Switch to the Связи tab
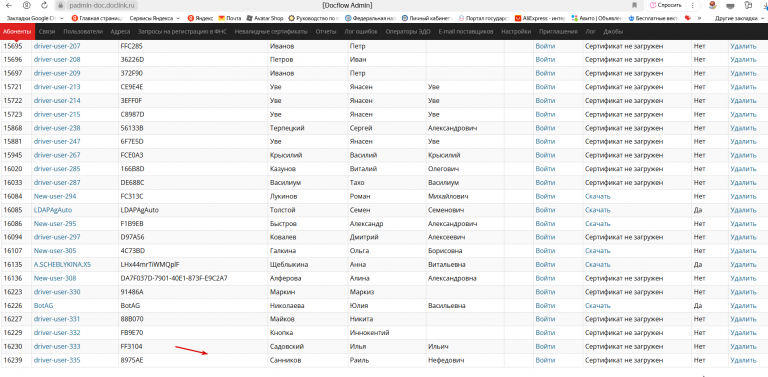The height and width of the screenshot is (377, 768). 46,31
